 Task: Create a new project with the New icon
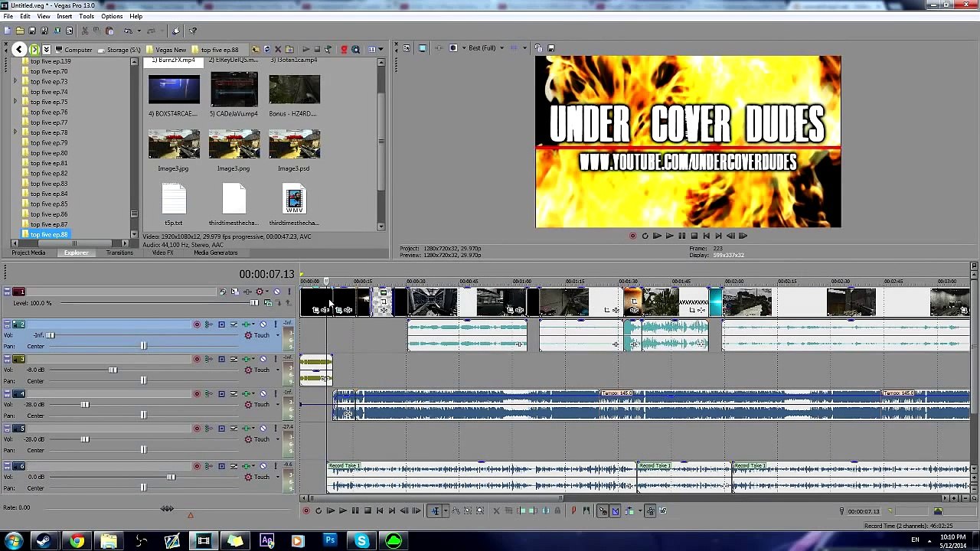(7, 31)
